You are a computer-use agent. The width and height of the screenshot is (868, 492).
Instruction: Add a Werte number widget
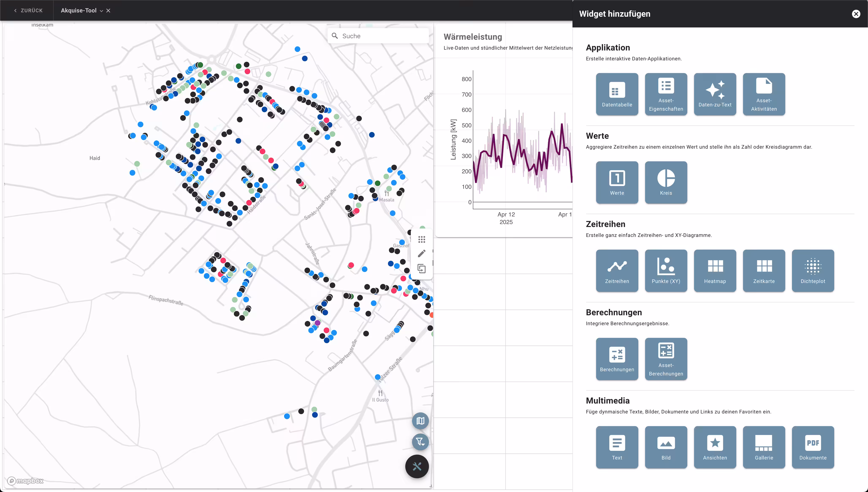617,182
